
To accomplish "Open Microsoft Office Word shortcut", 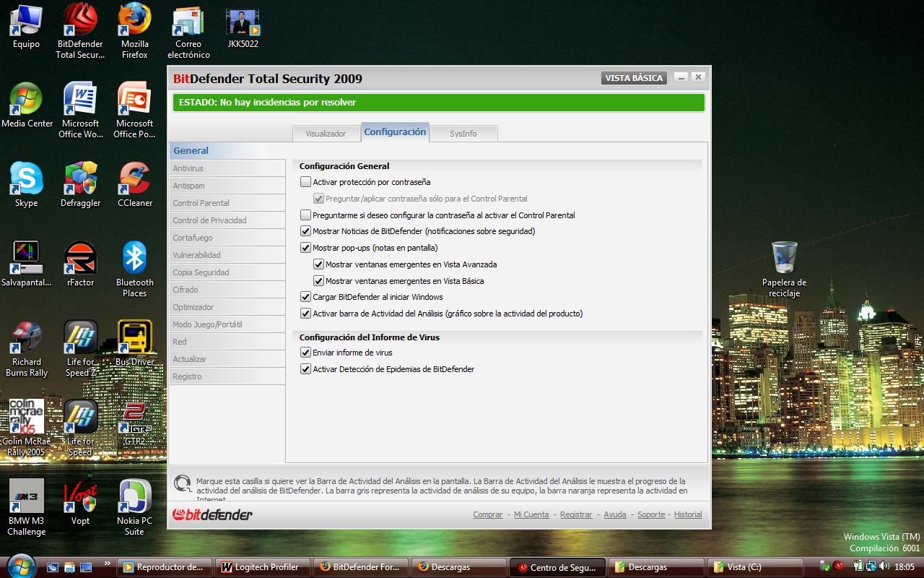I will (80, 110).
